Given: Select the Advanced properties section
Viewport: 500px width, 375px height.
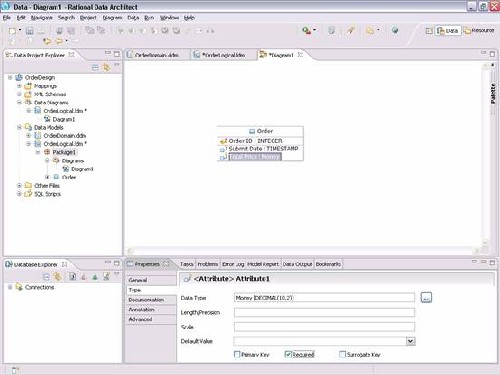Looking at the screenshot, I should 152,319.
